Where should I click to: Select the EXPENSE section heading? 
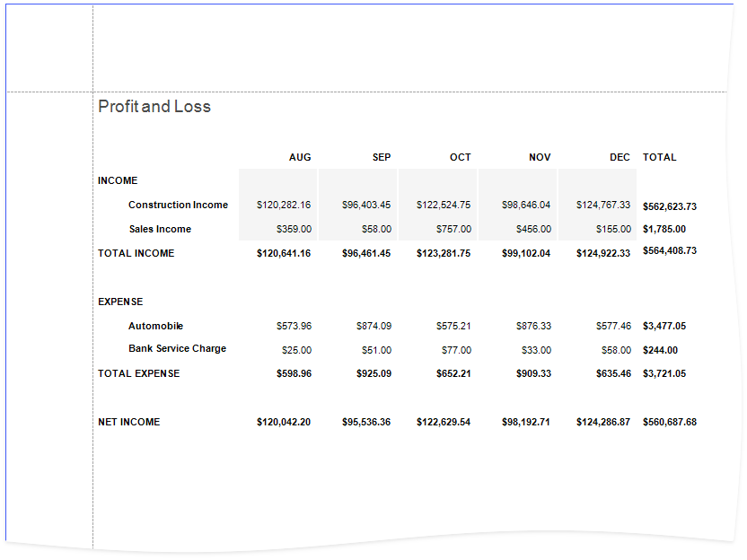tap(120, 302)
